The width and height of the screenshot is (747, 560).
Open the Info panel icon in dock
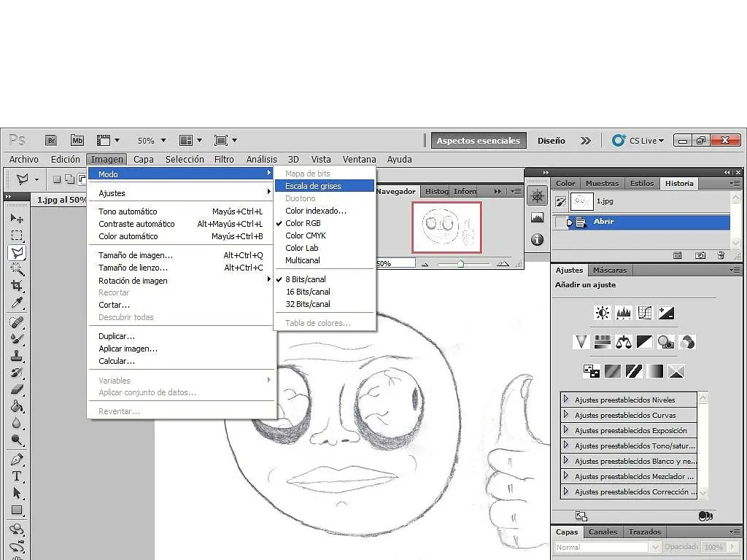click(538, 239)
